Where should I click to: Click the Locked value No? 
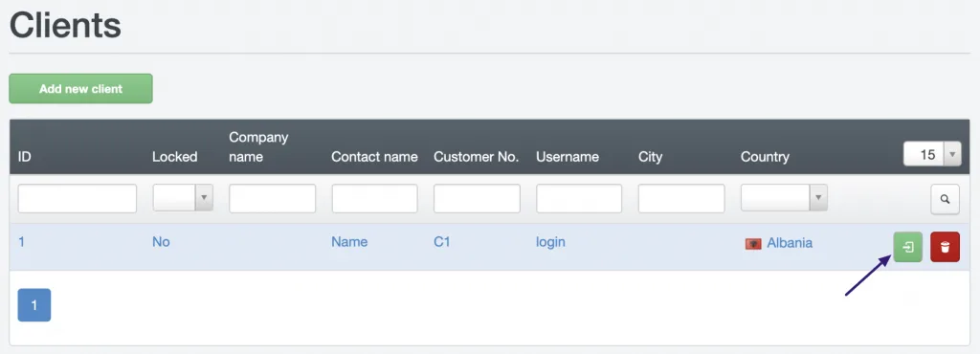(x=161, y=242)
